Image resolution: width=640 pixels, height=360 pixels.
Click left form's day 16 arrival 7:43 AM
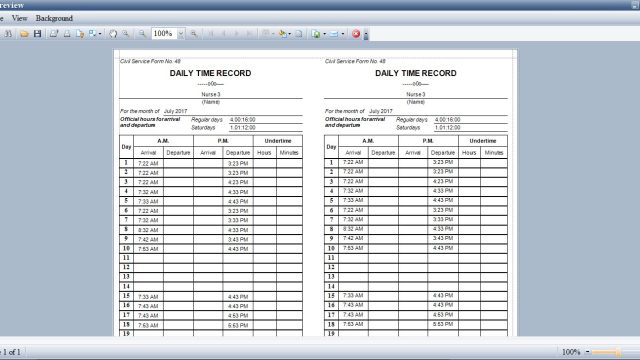click(148, 306)
